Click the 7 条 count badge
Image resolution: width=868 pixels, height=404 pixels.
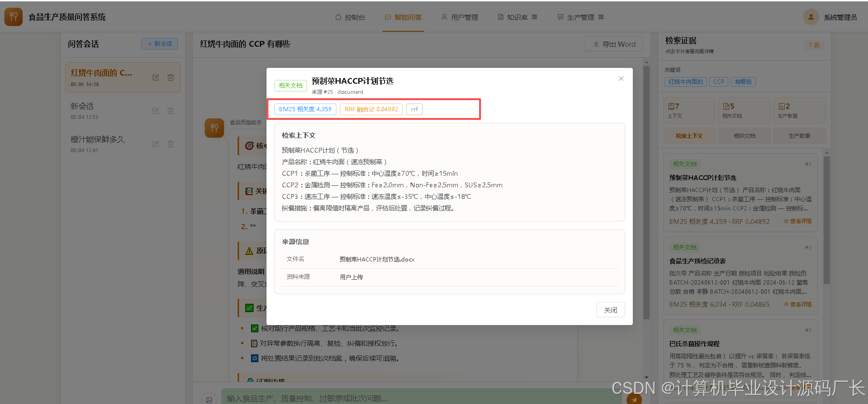pos(814,45)
